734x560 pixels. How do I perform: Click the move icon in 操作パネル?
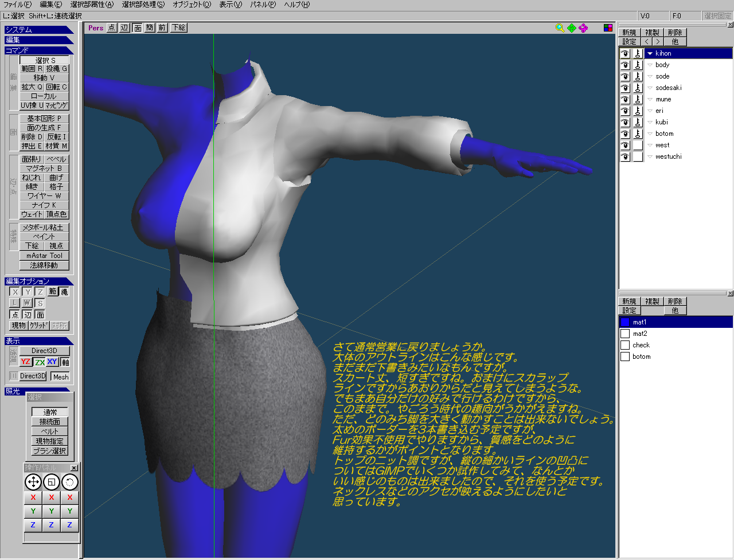point(33,482)
